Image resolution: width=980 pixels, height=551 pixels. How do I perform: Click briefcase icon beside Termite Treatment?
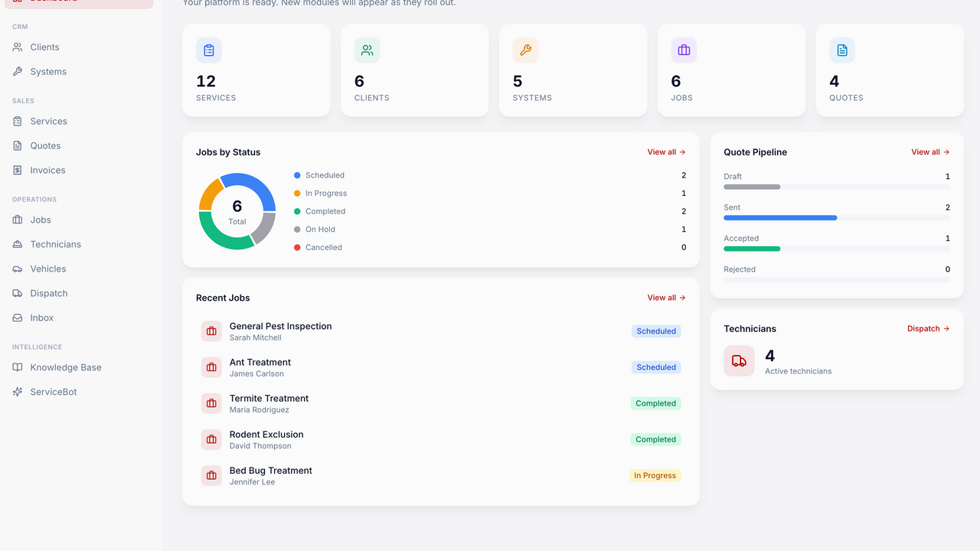(x=211, y=403)
